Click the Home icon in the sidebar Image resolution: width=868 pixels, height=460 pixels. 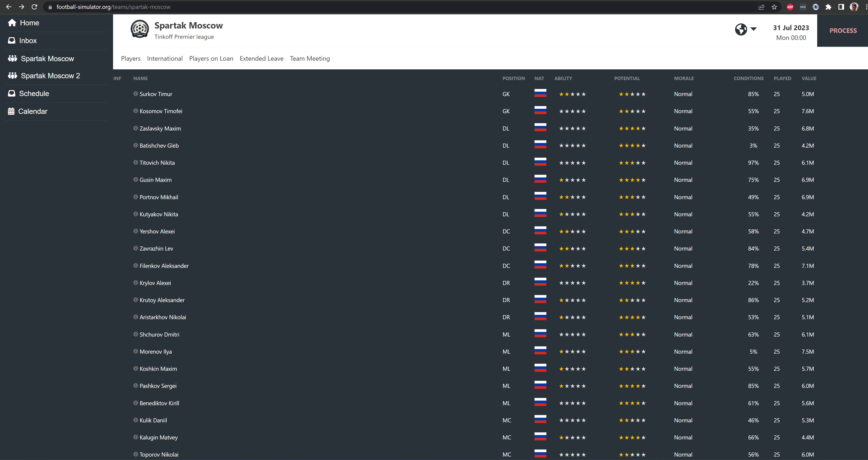pyautogui.click(x=12, y=23)
